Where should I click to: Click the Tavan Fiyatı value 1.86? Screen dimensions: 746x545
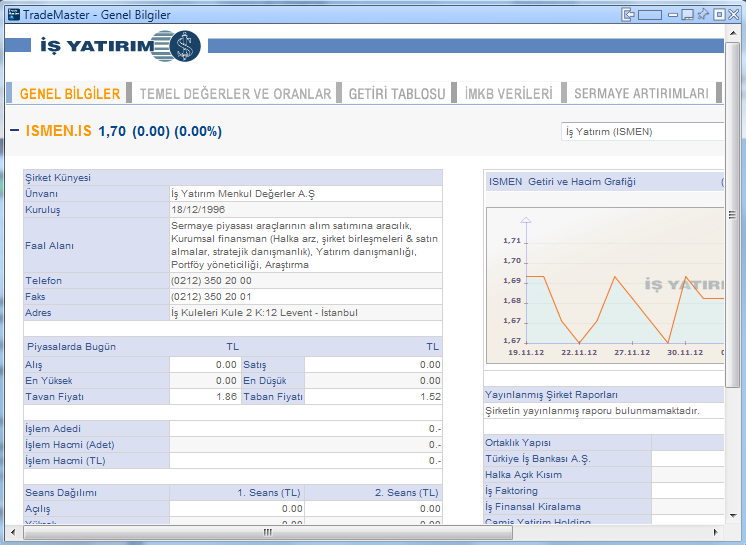click(x=226, y=397)
